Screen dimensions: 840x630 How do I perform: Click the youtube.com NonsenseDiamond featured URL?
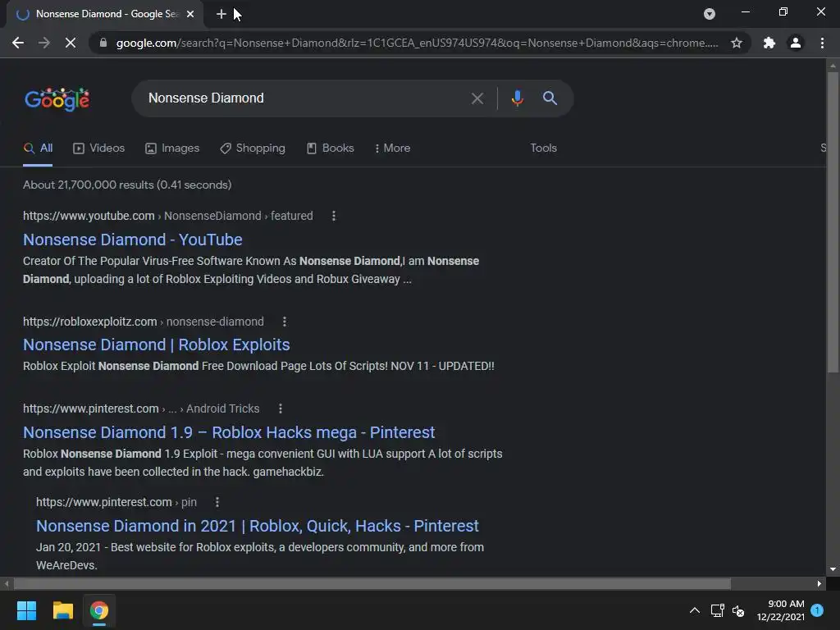click(167, 216)
